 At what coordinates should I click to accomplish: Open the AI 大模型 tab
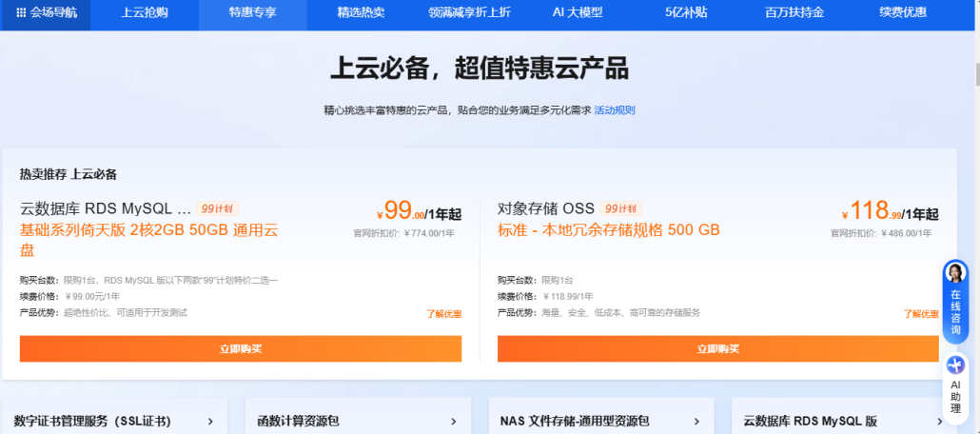578,12
